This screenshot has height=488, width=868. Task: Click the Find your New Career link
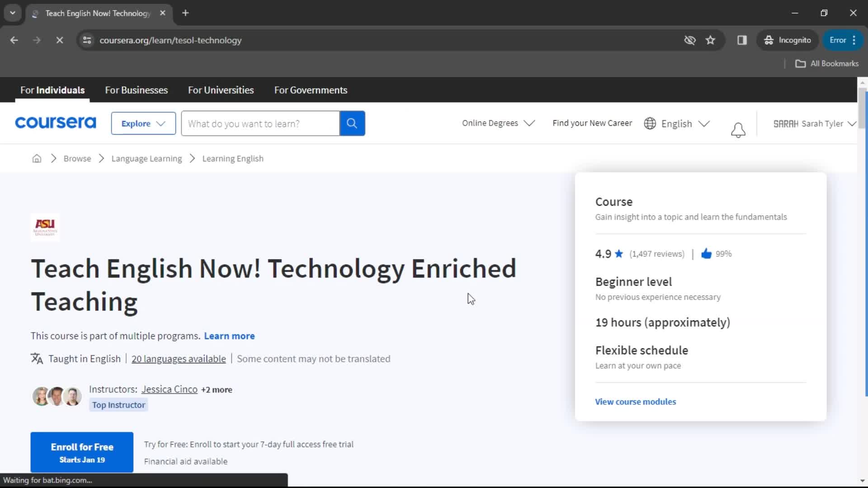592,123
